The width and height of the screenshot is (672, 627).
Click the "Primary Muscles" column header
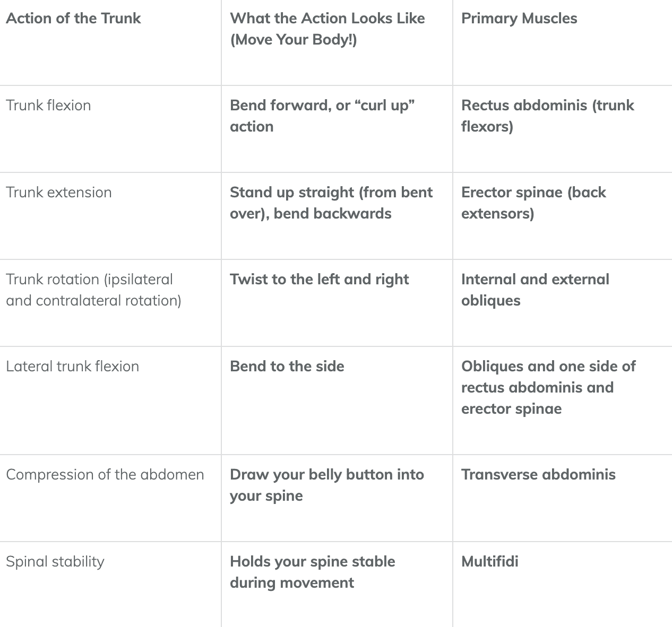519,19
